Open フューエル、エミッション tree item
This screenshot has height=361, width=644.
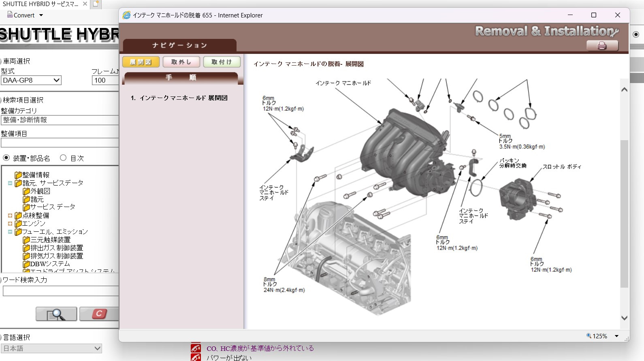55,232
